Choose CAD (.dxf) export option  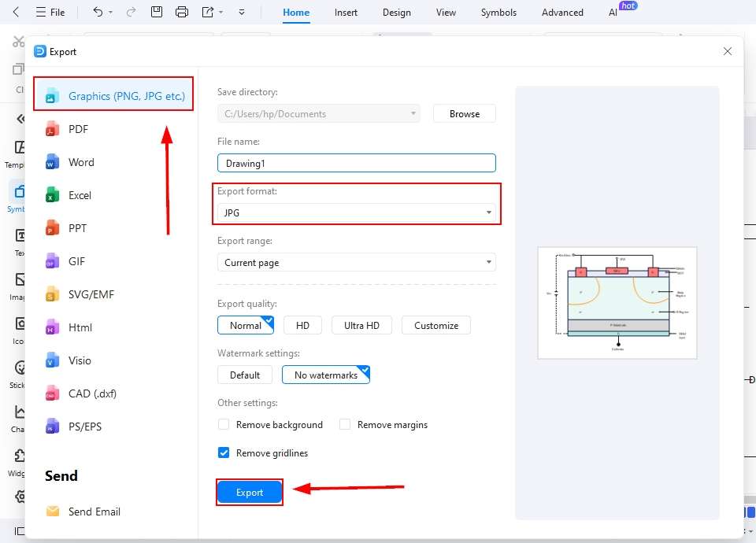(92, 393)
